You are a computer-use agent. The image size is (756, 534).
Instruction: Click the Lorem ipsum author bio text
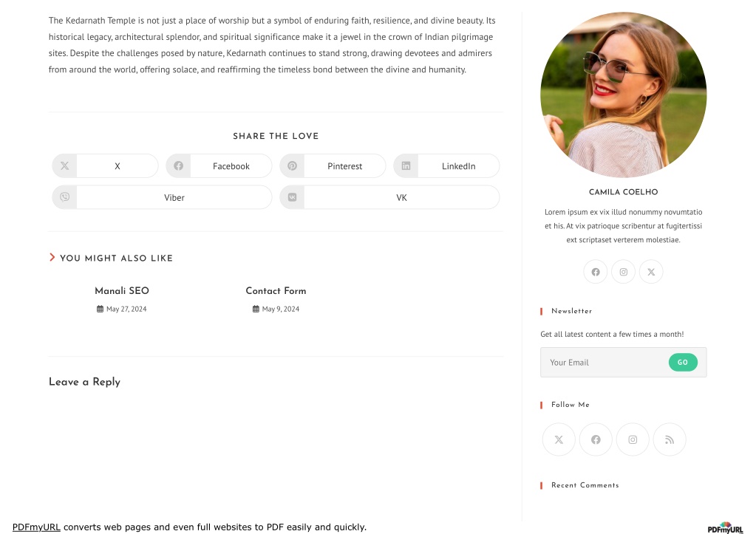(624, 225)
